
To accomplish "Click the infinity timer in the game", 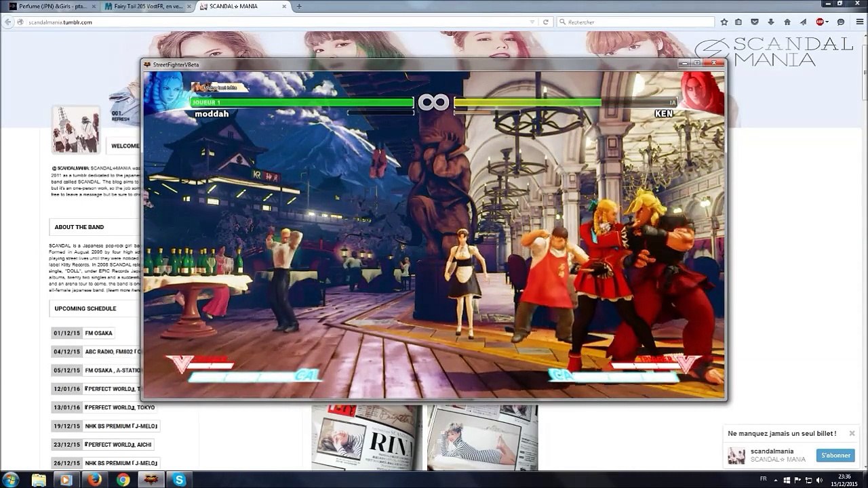I will click(x=433, y=102).
